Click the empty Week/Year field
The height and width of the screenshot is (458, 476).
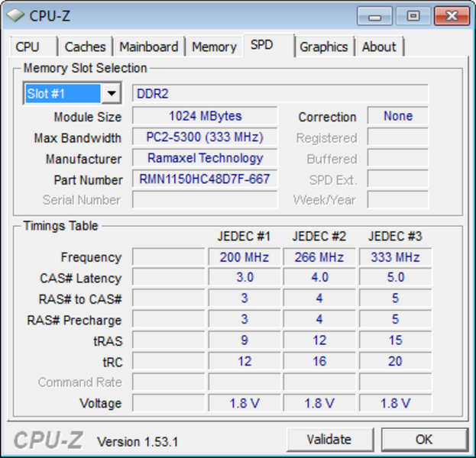398,200
